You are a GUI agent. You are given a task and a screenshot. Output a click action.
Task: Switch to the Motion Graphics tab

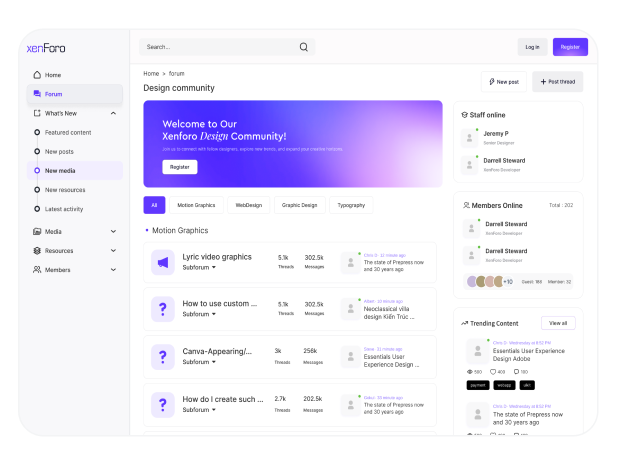pos(196,205)
